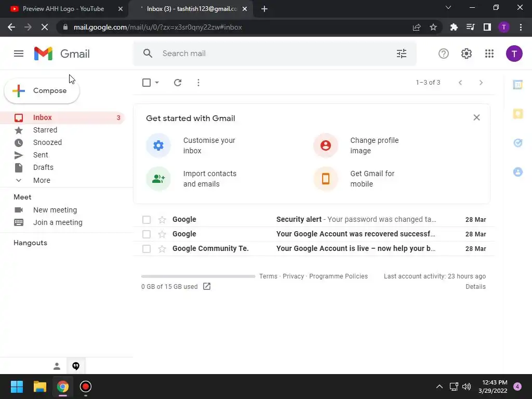The height and width of the screenshot is (399, 532).
Task: Open the Support help icon
Action: click(x=444, y=54)
